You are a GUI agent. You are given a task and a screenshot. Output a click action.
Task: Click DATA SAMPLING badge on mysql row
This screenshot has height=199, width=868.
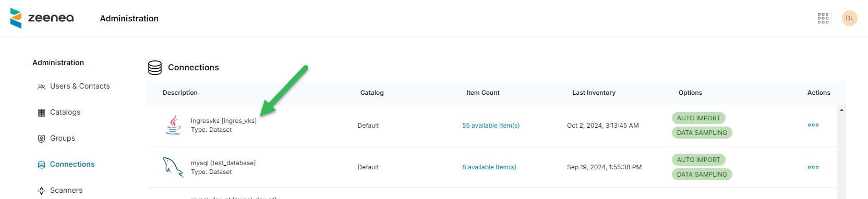tap(702, 175)
